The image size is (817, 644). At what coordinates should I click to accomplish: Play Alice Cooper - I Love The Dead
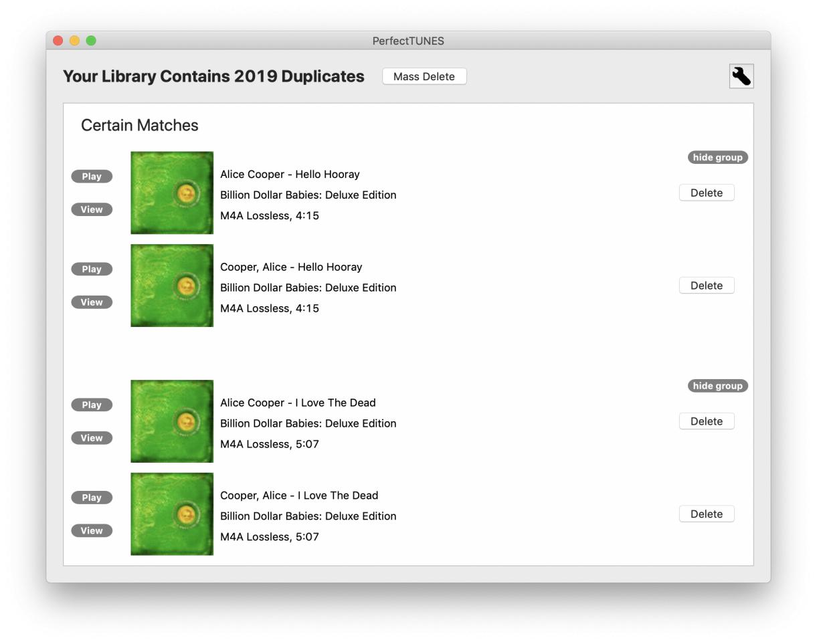coord(92,405)
